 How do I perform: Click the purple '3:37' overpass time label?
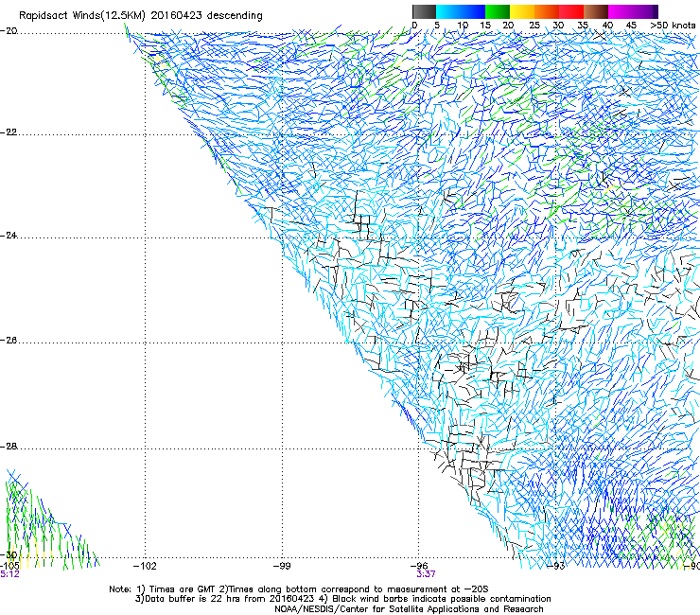(x=426, y=574)
